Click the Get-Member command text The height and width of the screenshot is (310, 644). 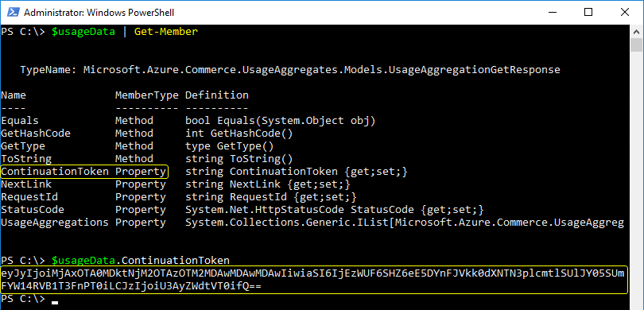[x=166, y=32]
